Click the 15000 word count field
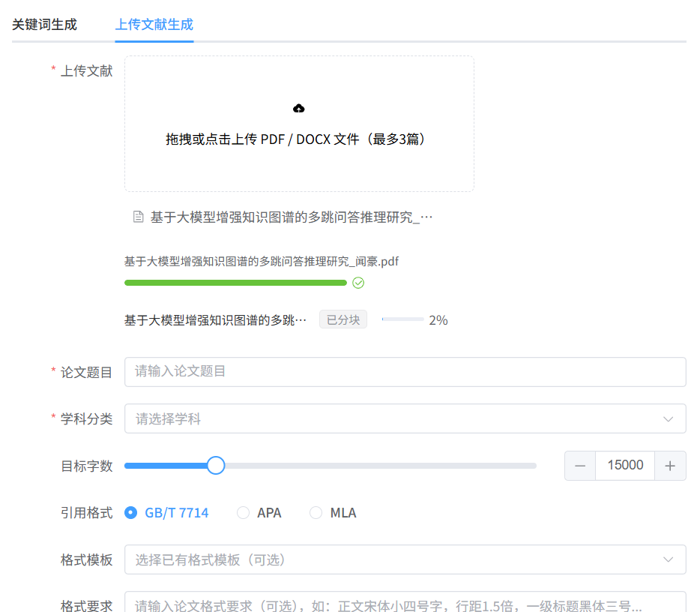The width and height of the screenshot is (700, 612). pyautogui.click(x=625, y=466)
